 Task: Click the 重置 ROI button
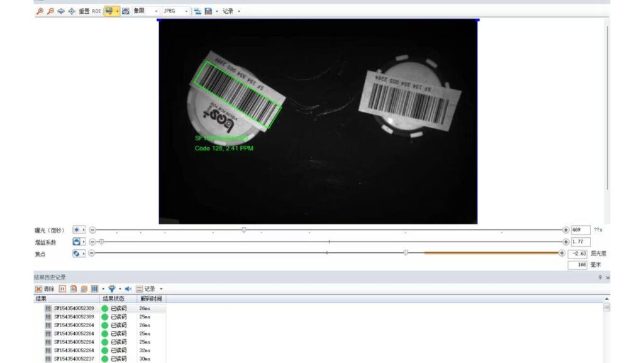tap(89, 11)
